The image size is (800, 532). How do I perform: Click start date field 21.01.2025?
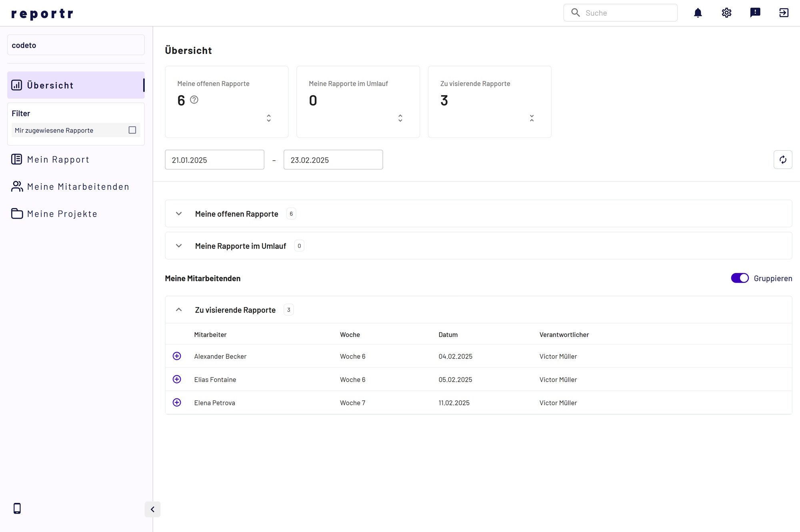(x=214, y=160)
